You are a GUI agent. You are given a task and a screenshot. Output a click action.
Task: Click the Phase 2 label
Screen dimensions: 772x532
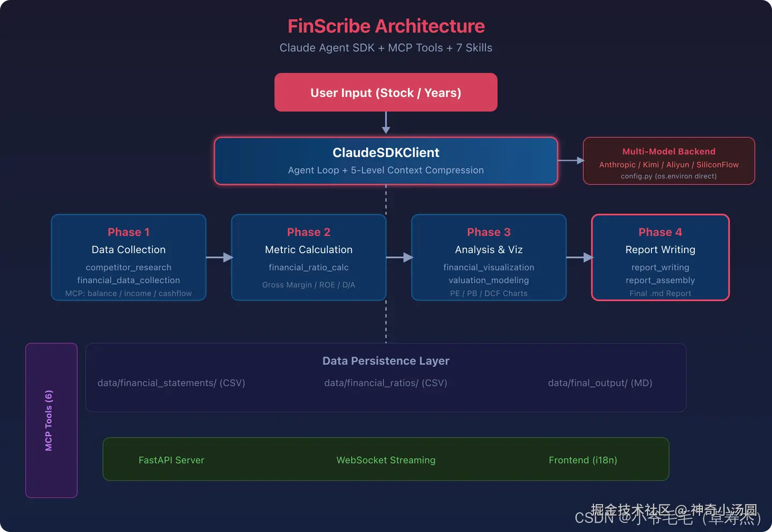309,232
